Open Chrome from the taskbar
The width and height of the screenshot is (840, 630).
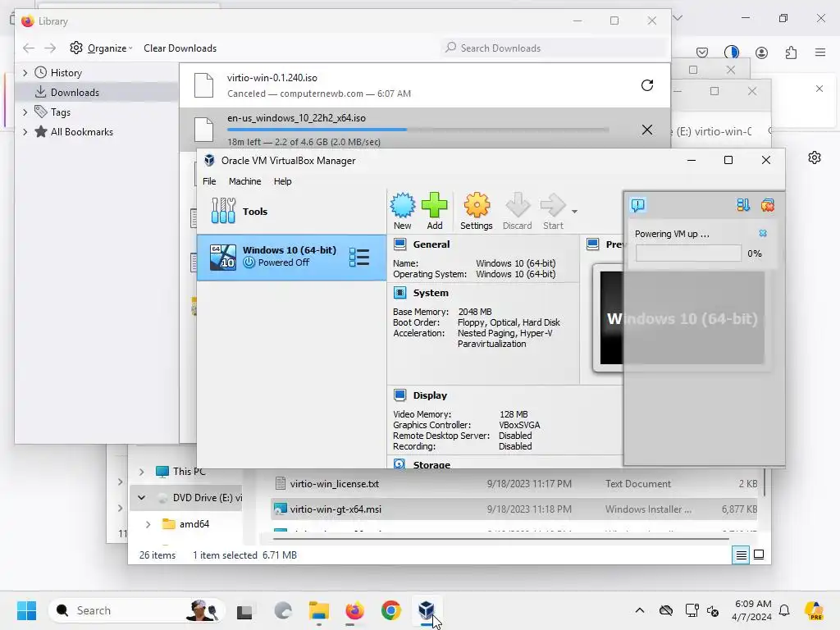click(x=391, y=610)
